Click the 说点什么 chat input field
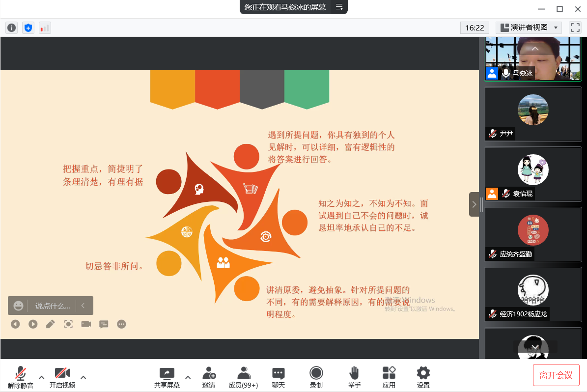Viewport: 587px width, 392px height. [53, 306]
